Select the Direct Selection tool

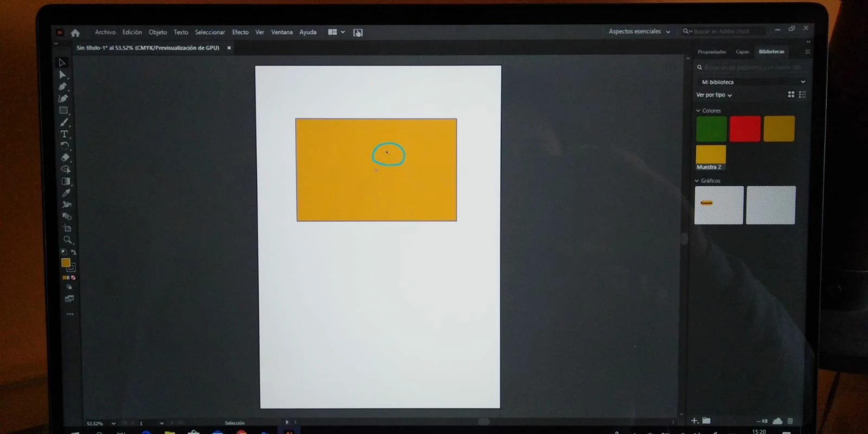(62, 74)
